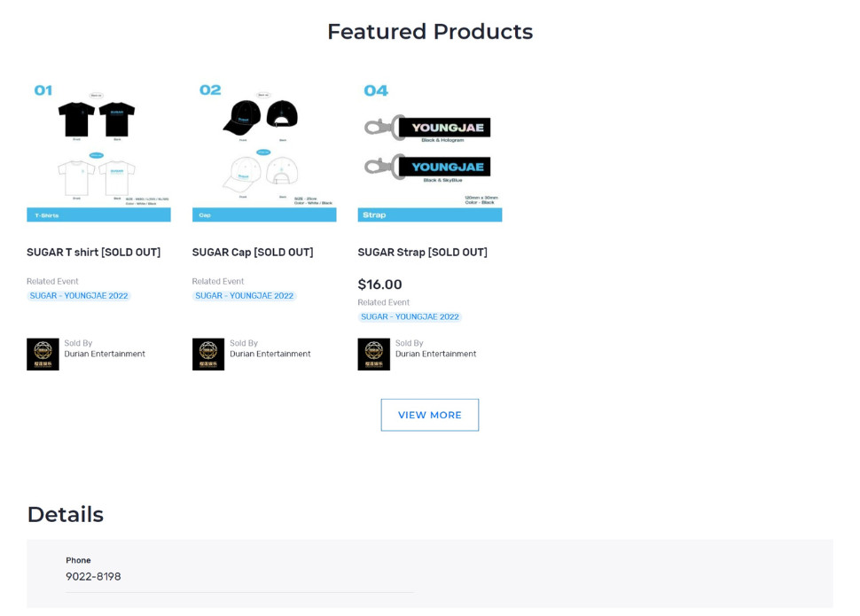This screenshot has height=616, width=860.
Task: Click Durian Entertainment logo under Strap
Action: 374,355
